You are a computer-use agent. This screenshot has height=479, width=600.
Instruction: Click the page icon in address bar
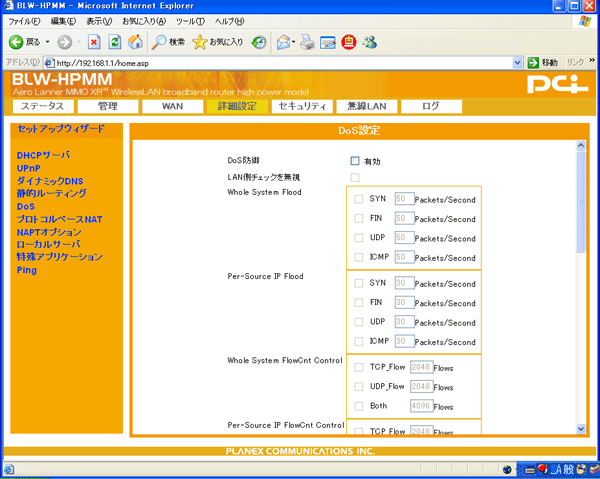click(x=49, y=63)
